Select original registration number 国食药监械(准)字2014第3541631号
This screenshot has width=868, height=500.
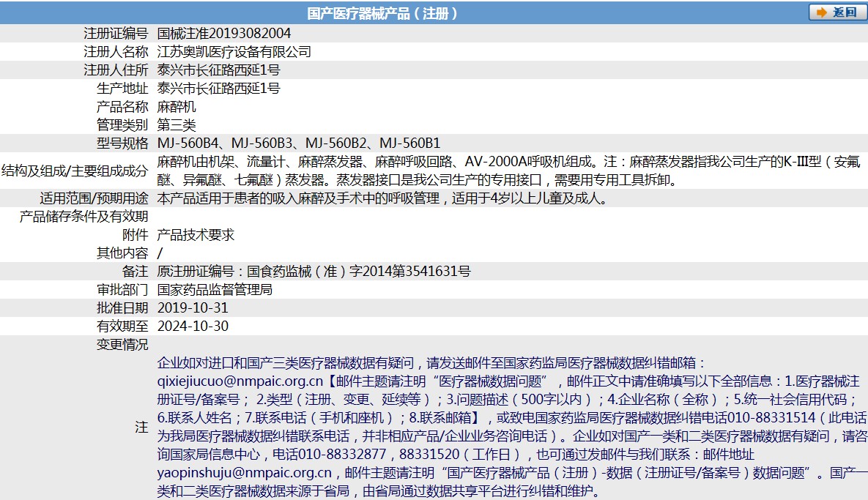[359, 271]
